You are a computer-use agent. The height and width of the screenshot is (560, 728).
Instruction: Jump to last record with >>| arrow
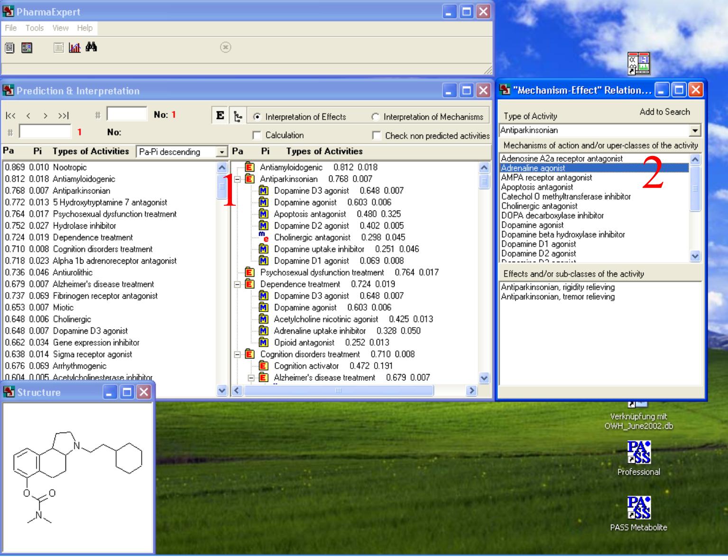64,116
